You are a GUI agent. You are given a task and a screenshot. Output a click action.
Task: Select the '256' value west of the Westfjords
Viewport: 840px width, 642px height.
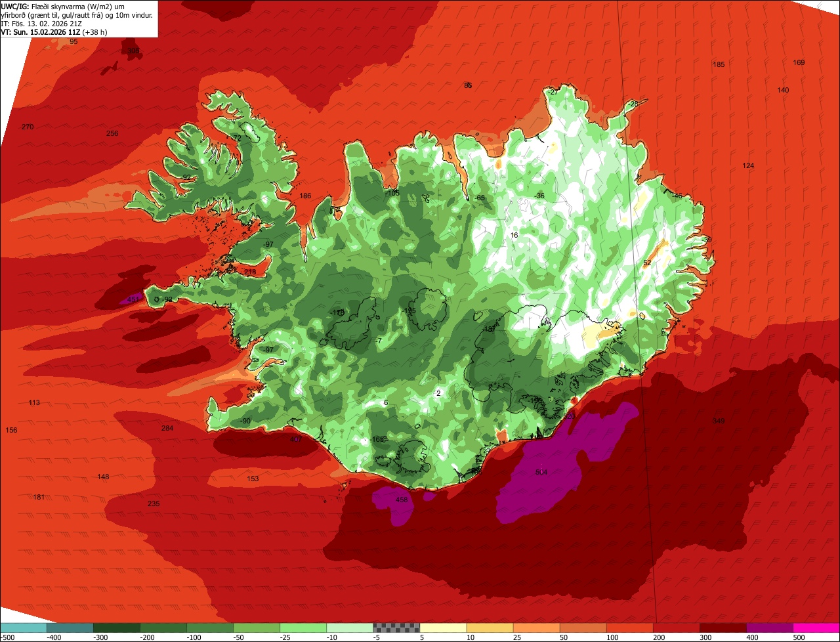tap(112, 133)
